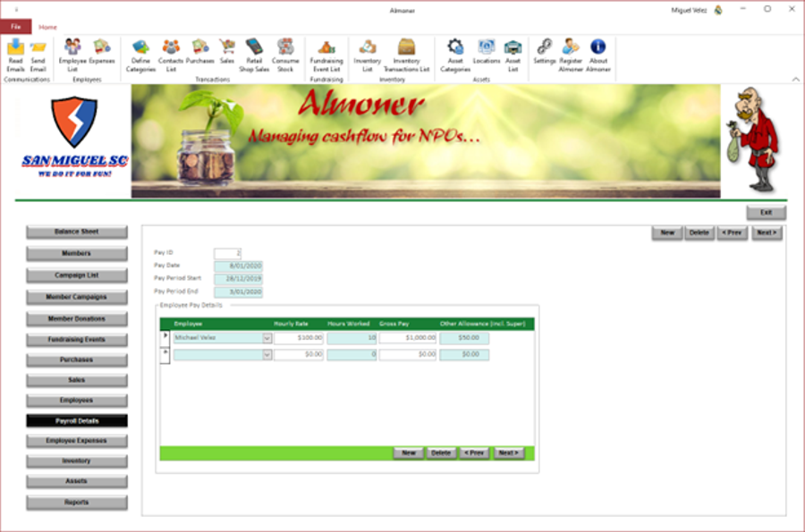Open Member Donations
This screenshot has height=532, width=805.
click(x=77, y=319)
